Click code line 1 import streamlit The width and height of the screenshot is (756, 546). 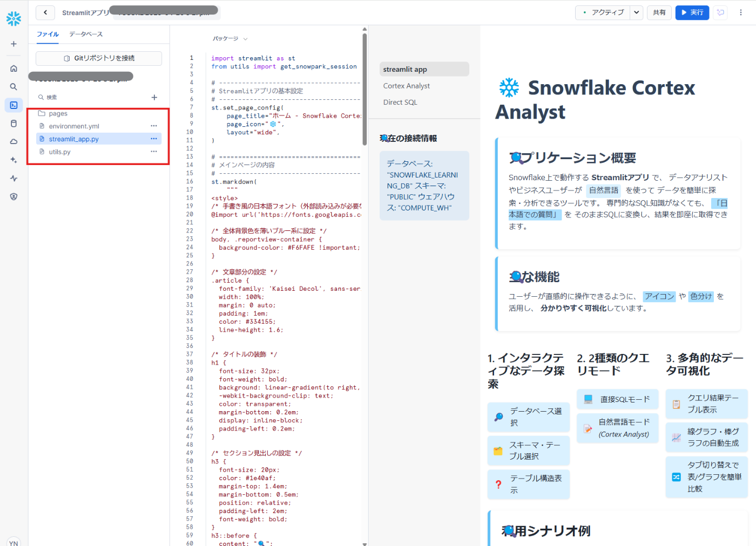(x=253, y=58)
